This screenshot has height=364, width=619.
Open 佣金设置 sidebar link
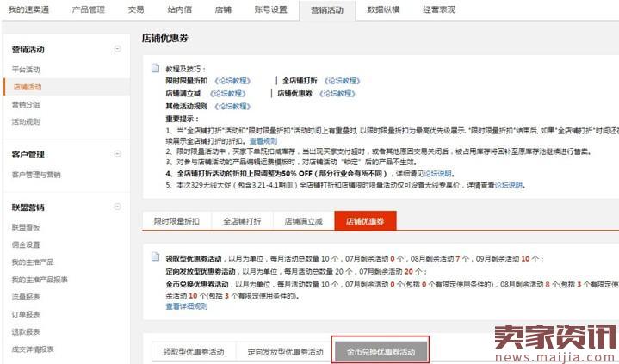[26, 244]
